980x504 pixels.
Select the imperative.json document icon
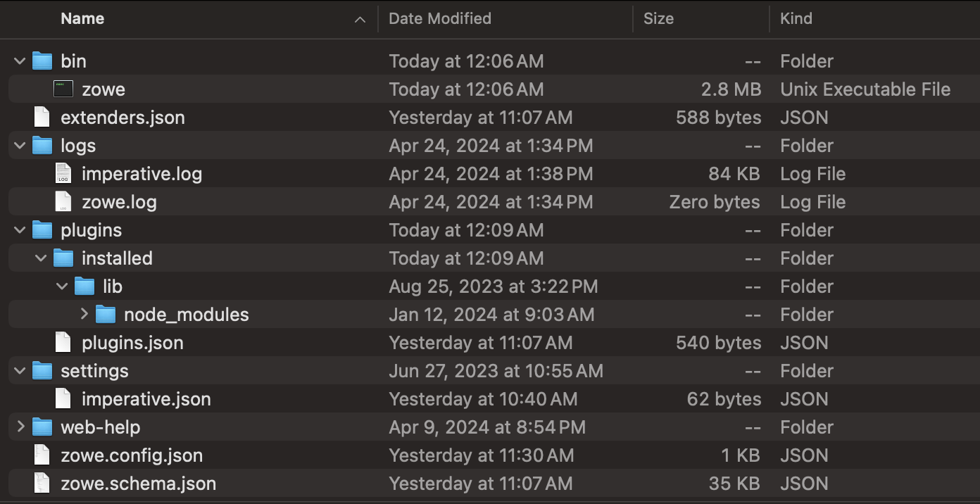pyautogui.click(x=63, y=398)
